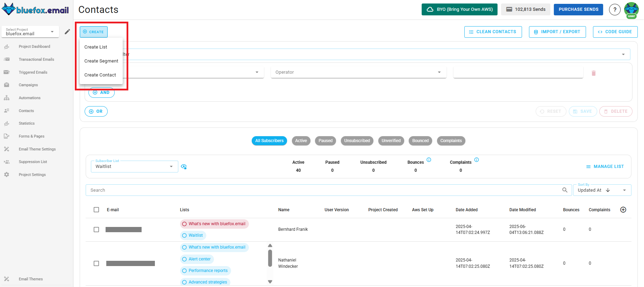The height and width of the screenshot is (287, 644).
Task: Click the Bounces info icon
Action: coord(429,160)
